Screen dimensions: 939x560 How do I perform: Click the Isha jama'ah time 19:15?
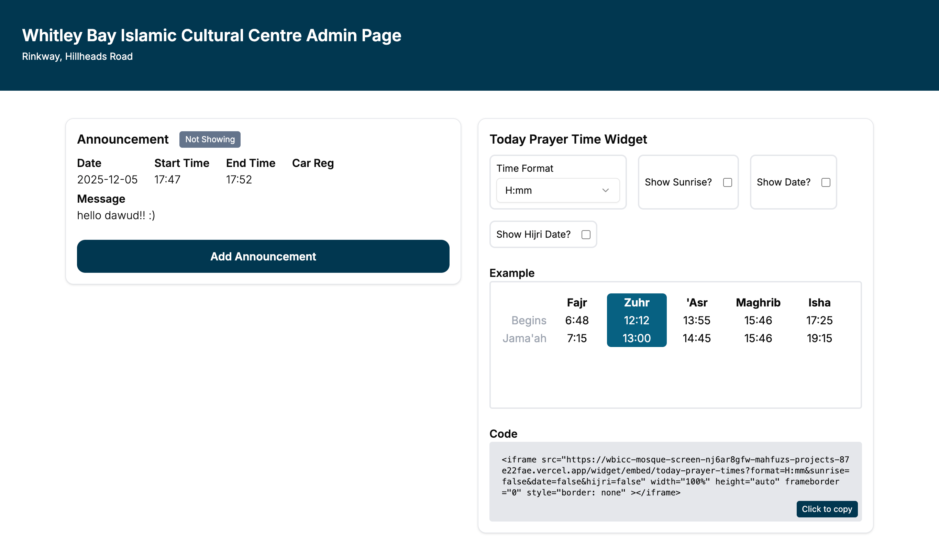(x=819, y=338)
